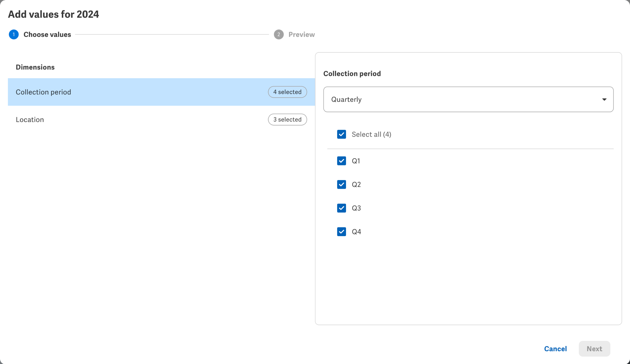
Task: Click the step 2 circle icon
Action: pyautogui.click(x=279, y=35)
